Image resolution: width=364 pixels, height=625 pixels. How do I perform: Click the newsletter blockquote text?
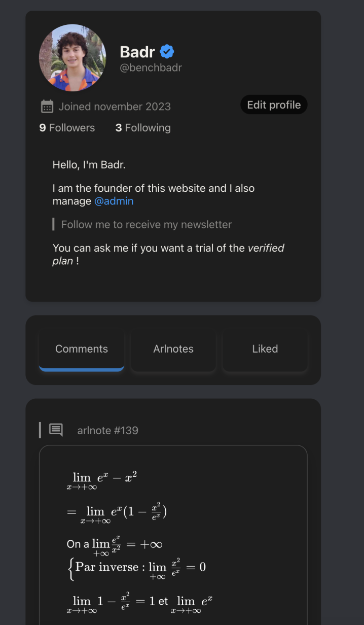point(147,224)
